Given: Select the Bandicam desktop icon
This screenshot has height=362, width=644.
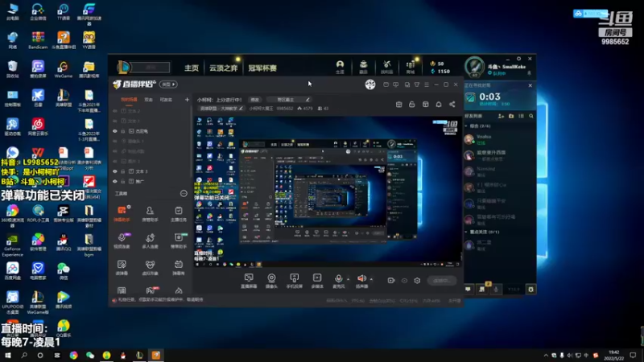Looking at the screenshot, I should [38, 41].
